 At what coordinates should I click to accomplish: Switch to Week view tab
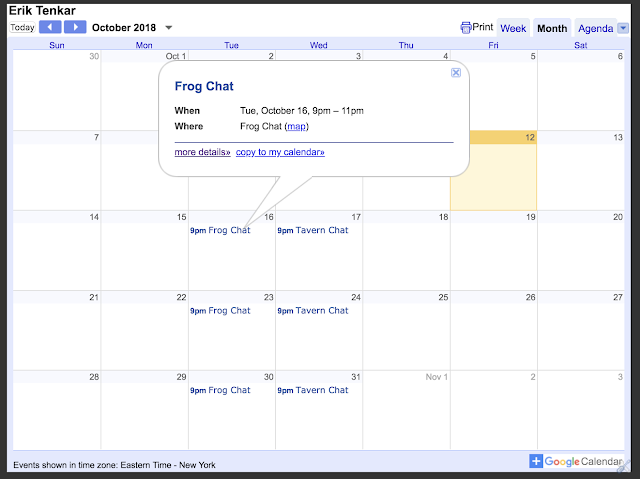513,28
